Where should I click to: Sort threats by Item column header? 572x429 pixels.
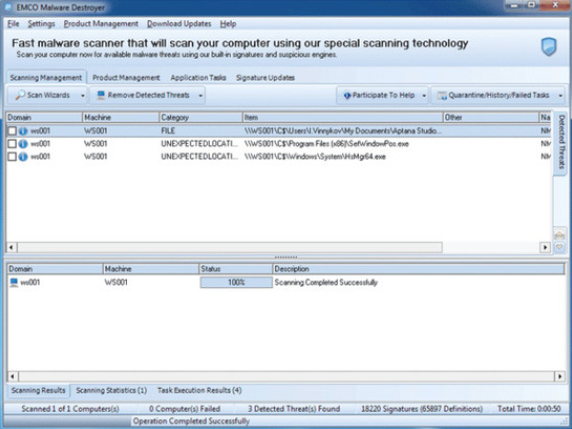(343, 117)
